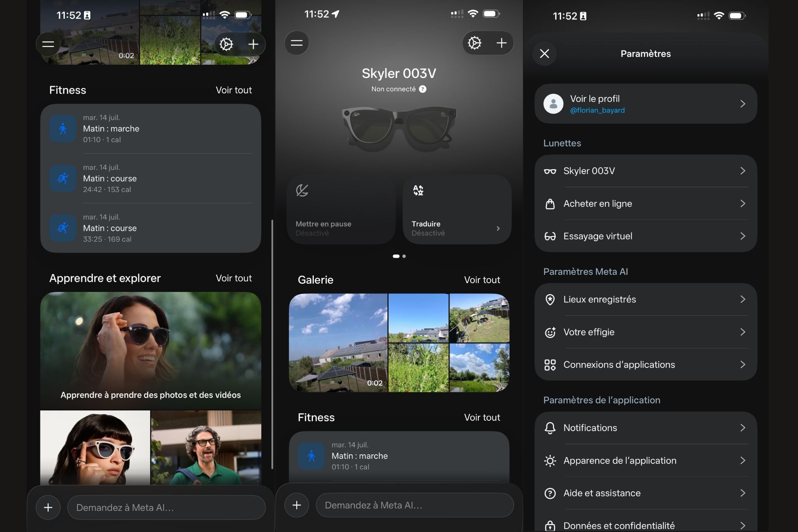Expand Apparence de l'application chevron
Screen dimensions: 798x532
[x=743, y=460]
